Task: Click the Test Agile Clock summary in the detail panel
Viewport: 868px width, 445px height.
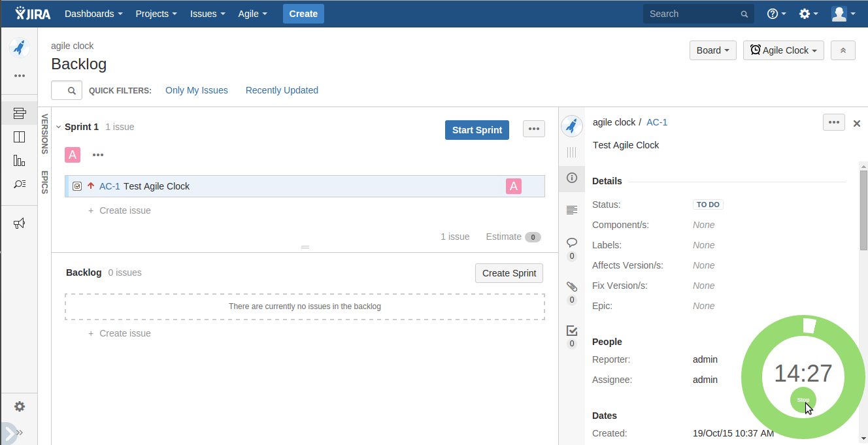Action: tap(626, 145)
